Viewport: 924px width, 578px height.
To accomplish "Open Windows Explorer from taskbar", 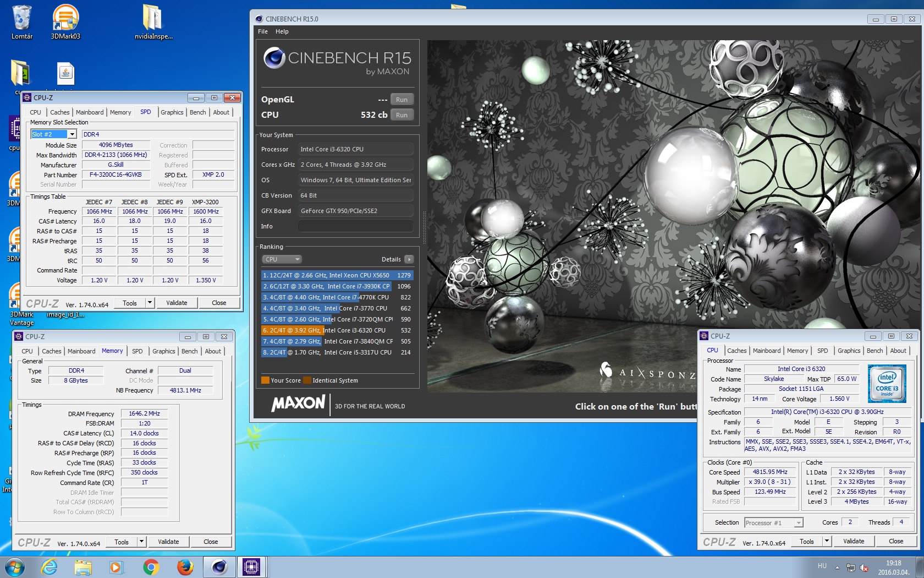I will (x=83, y=567).
